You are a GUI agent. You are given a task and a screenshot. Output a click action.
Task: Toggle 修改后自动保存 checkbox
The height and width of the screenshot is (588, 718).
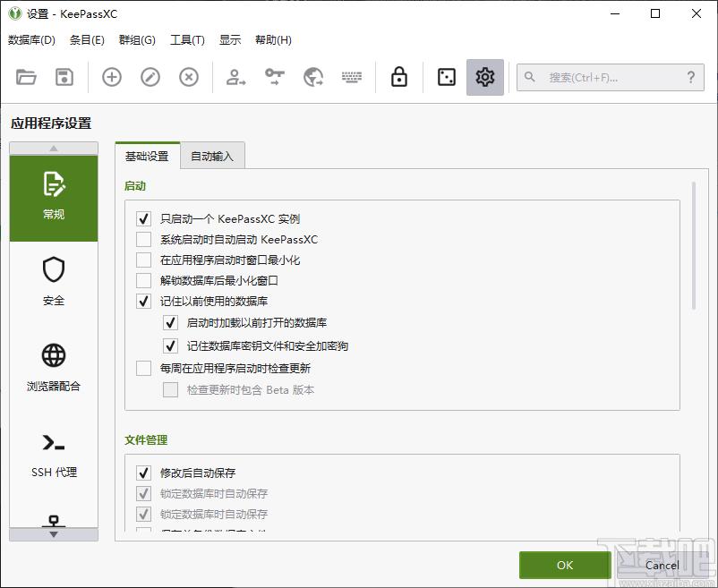coord(143,473)
